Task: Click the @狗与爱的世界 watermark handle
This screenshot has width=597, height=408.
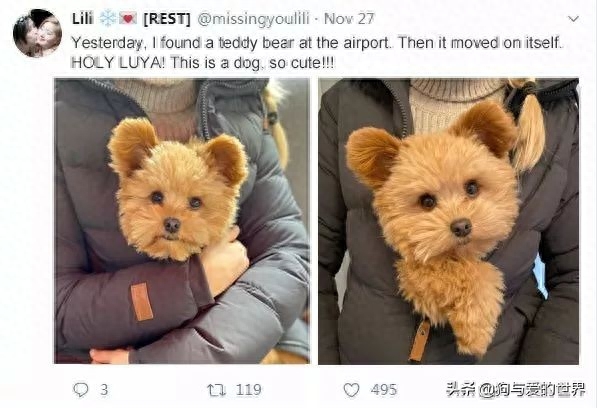Action: coord(532,389)
